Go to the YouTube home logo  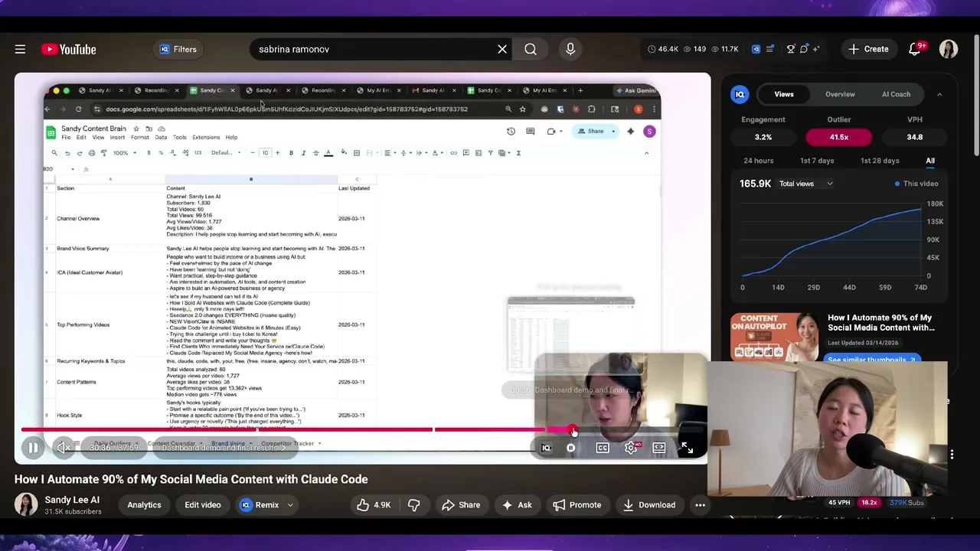(69, 49)
